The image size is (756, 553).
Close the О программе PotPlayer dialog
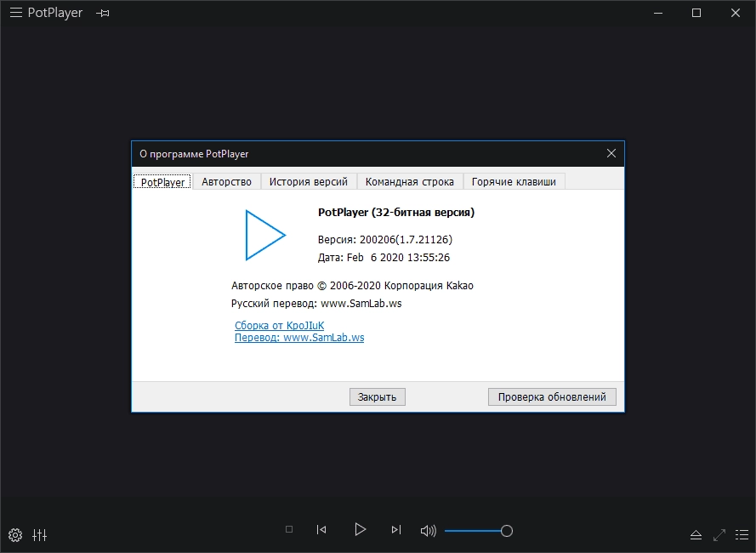[611, 153]
